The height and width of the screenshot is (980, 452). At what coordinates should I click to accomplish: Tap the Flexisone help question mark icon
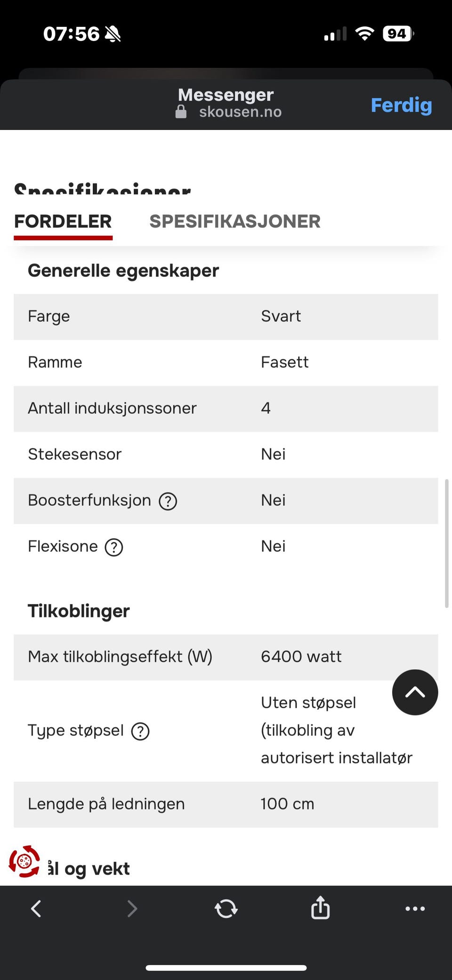click(x=114, y=547)
